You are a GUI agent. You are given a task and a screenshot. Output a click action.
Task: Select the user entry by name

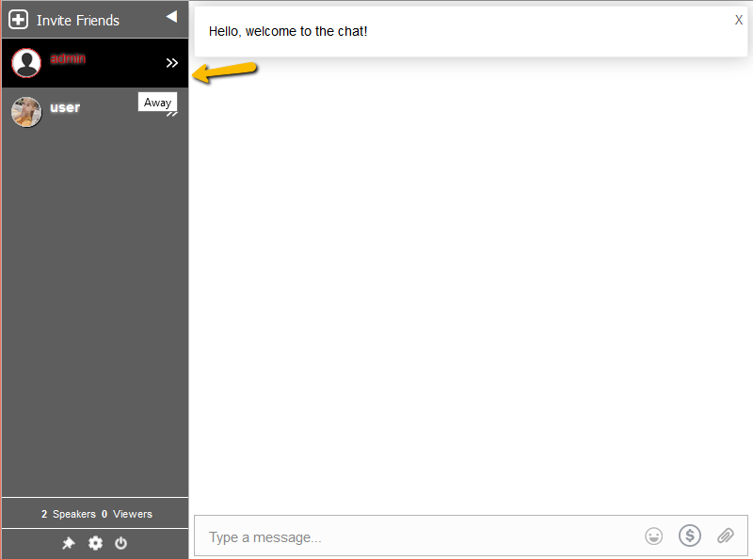pyautogui.click(x=65, y=107)
